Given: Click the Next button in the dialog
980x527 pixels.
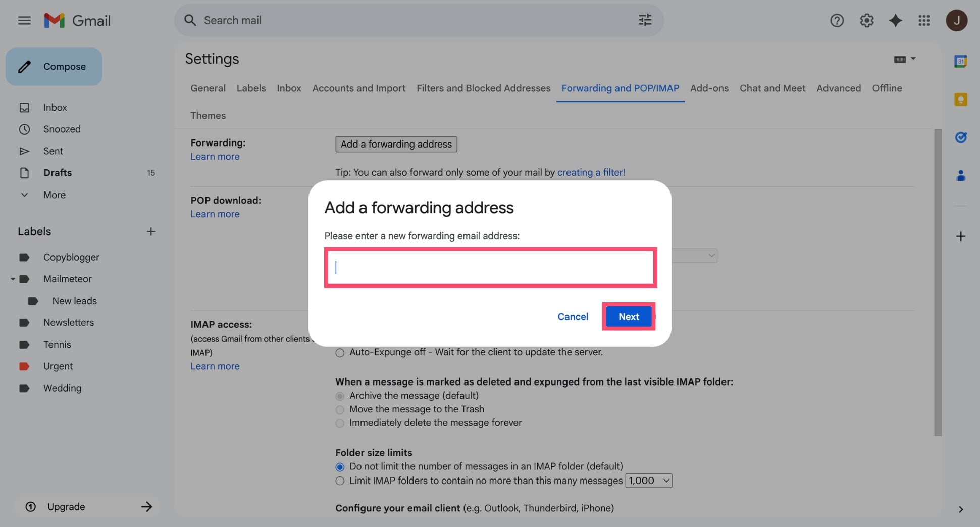Looking at the screenshot, I should (x=628, y=316).
